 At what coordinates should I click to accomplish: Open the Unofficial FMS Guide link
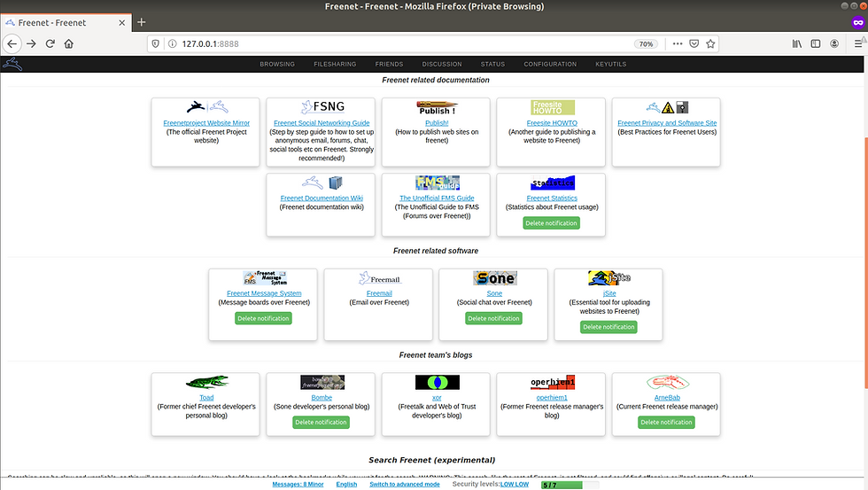coord(437,198)
